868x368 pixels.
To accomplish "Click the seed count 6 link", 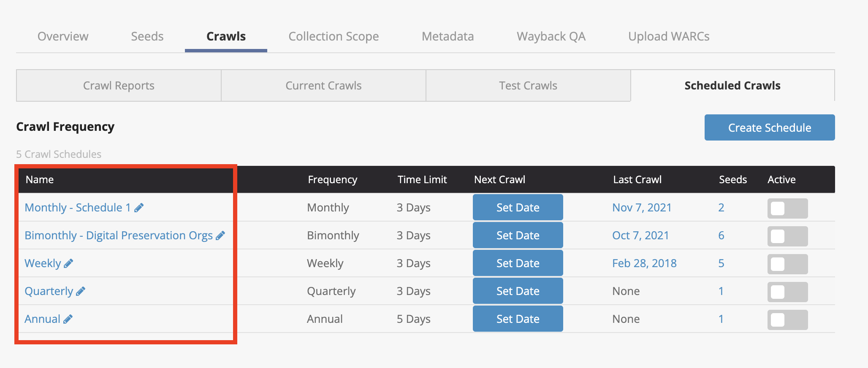I will (721, 235).
